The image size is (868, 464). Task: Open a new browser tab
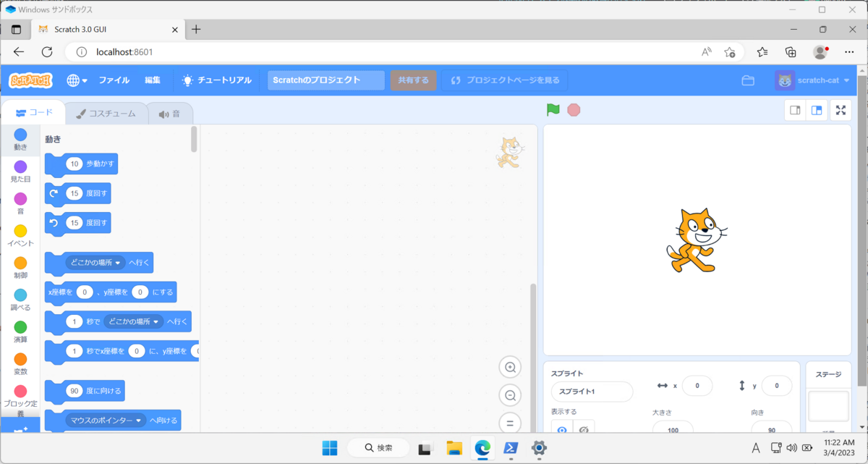coord(196,30)
